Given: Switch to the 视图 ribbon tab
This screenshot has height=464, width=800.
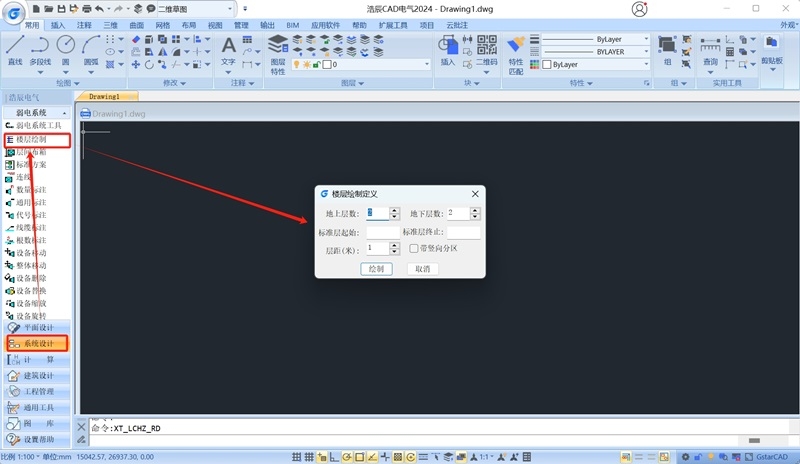Looking at the screenshot, I should click(x=215, y=25).
